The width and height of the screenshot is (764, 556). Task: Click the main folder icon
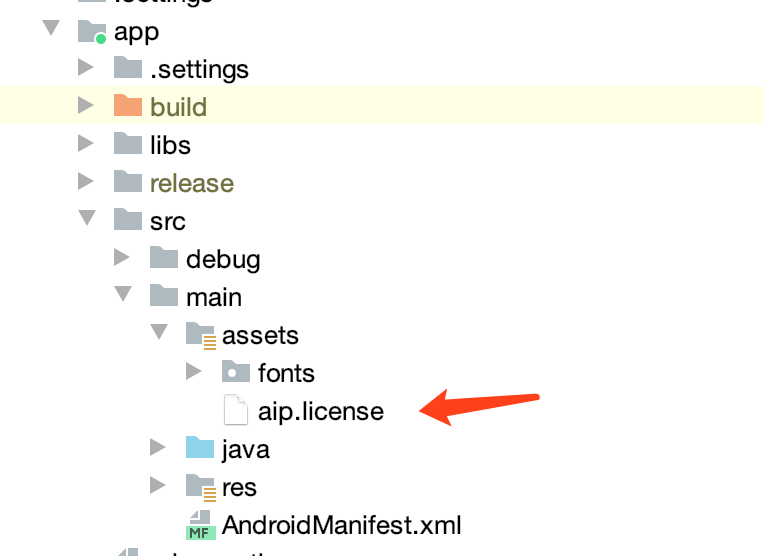point(164,295)
